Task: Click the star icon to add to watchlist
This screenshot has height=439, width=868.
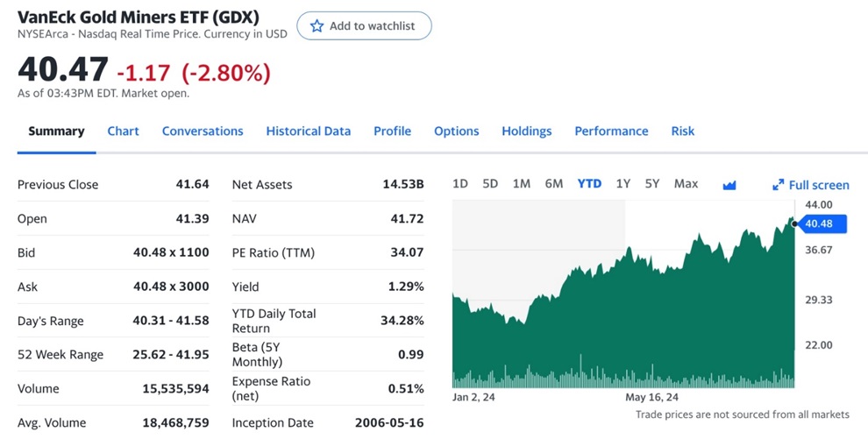Action: 317,26
